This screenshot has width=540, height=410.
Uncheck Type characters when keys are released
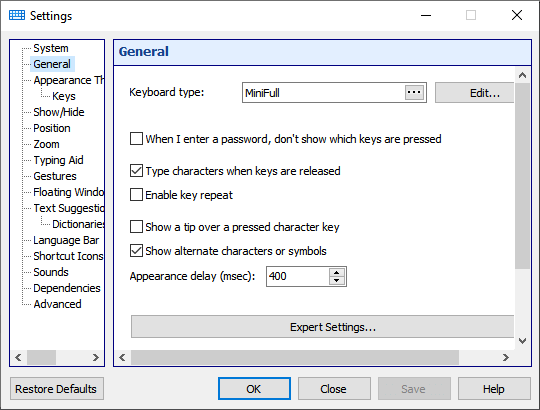pos(136,171)
